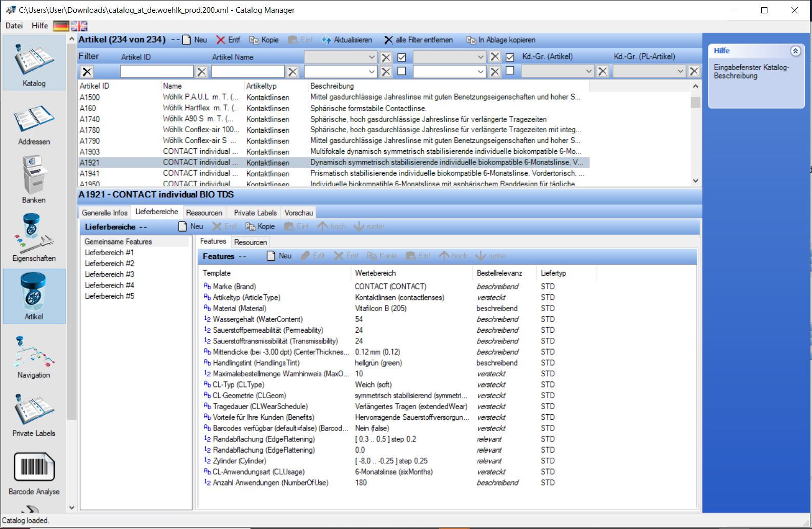Click Aktualisieren in the Artikel toolbar
Image resolution: width=812 pixels, height=529 pixels.
[347, 40]
